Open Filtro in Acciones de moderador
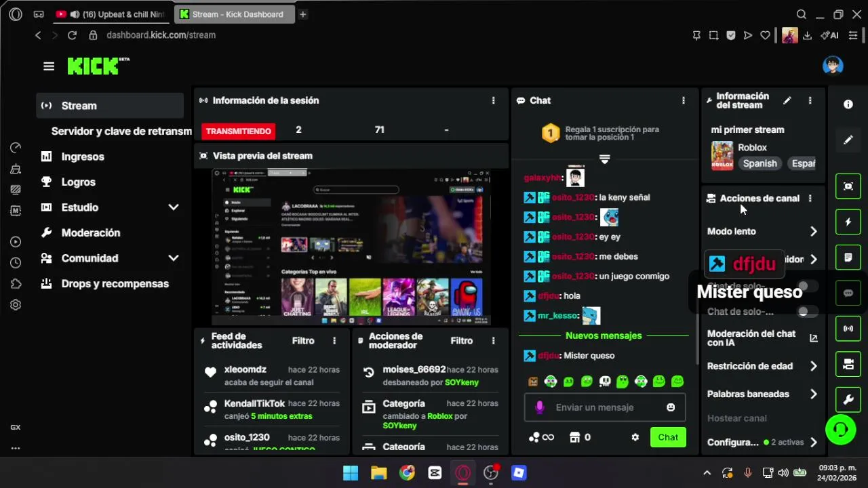Image resolution: width=868 pixels, height=488 pixels. tap(462, 341)
